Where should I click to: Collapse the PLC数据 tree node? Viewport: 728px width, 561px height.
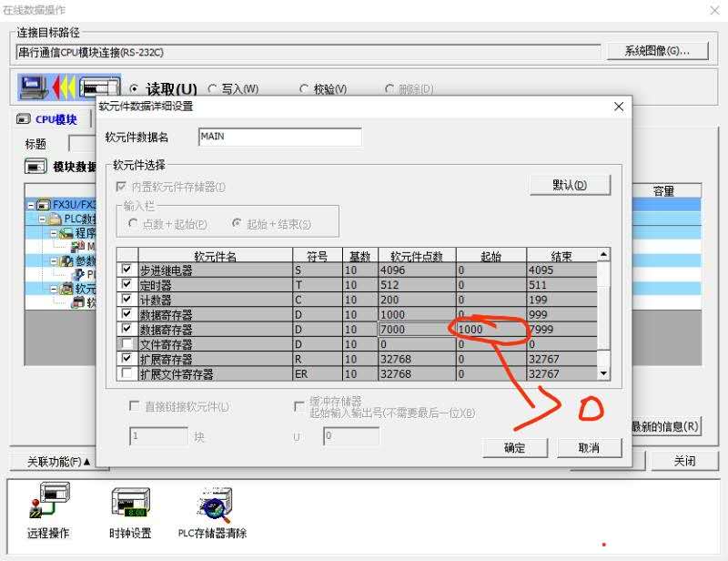point(43,219)
